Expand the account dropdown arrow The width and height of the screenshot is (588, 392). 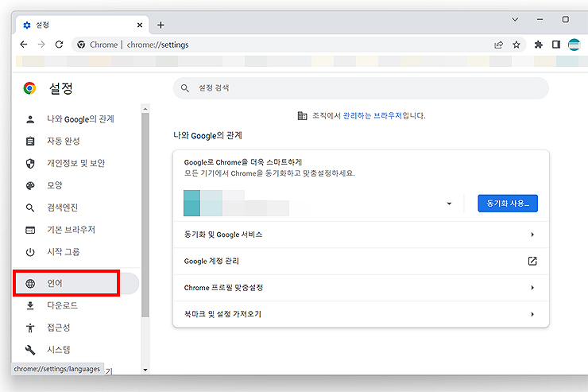point(449,204)
